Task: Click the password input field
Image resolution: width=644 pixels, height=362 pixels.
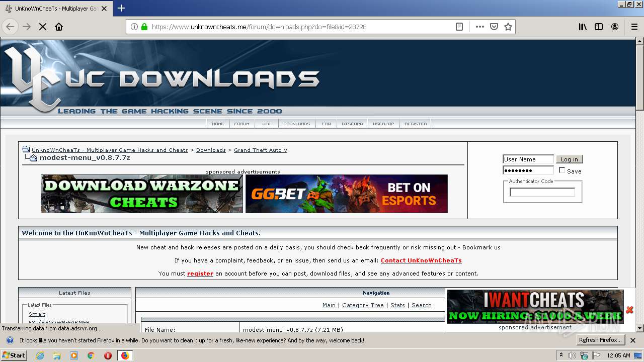Action: pos(528,170)
